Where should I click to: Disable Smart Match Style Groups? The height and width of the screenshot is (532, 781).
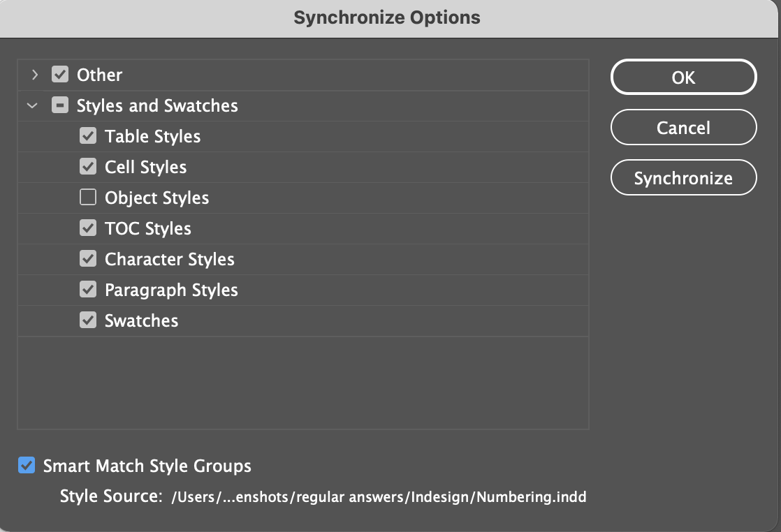27,466
